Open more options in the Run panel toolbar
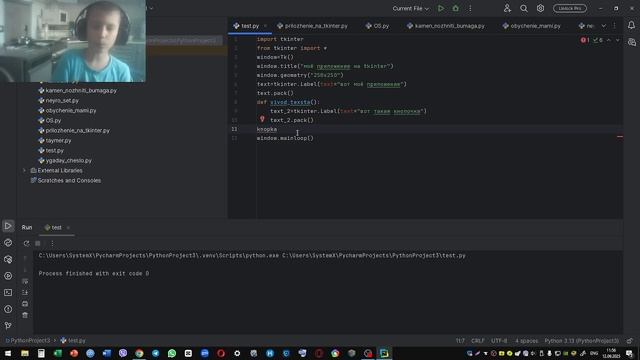640x360 pixels. coord(52,244)
